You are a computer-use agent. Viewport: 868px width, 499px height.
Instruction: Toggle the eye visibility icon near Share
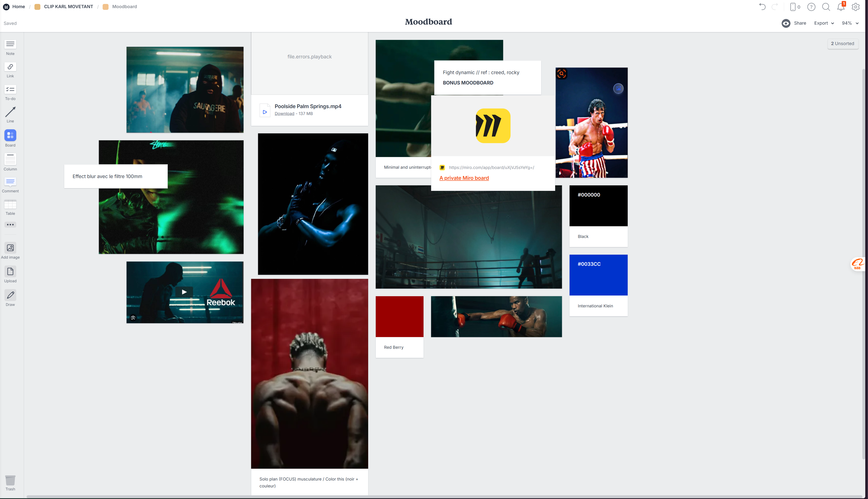[786, 23]
